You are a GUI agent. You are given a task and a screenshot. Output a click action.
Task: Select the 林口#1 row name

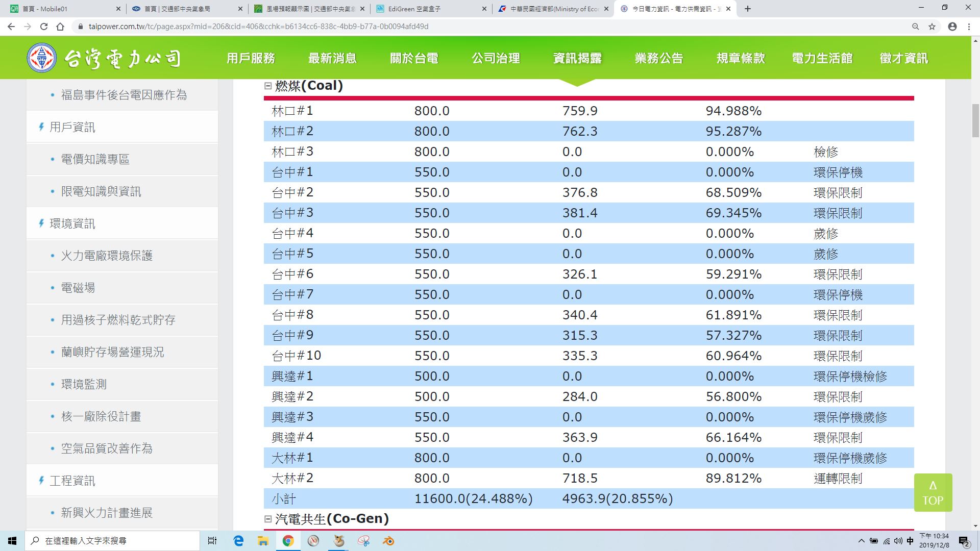point(292,111)
